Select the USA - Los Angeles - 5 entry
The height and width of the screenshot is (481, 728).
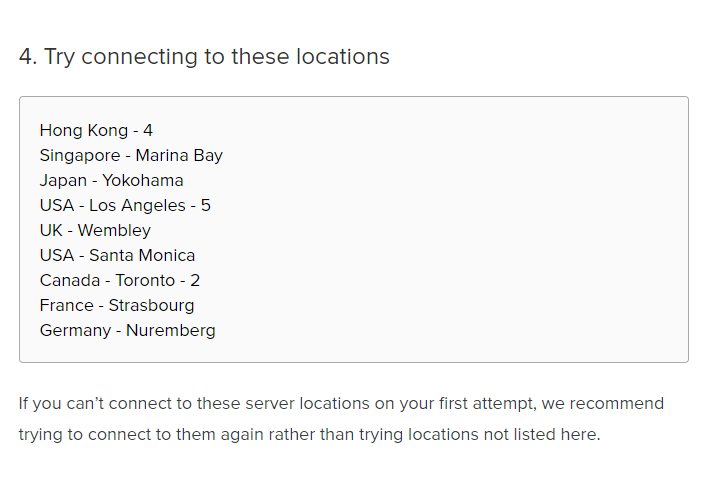pos(125,205)
